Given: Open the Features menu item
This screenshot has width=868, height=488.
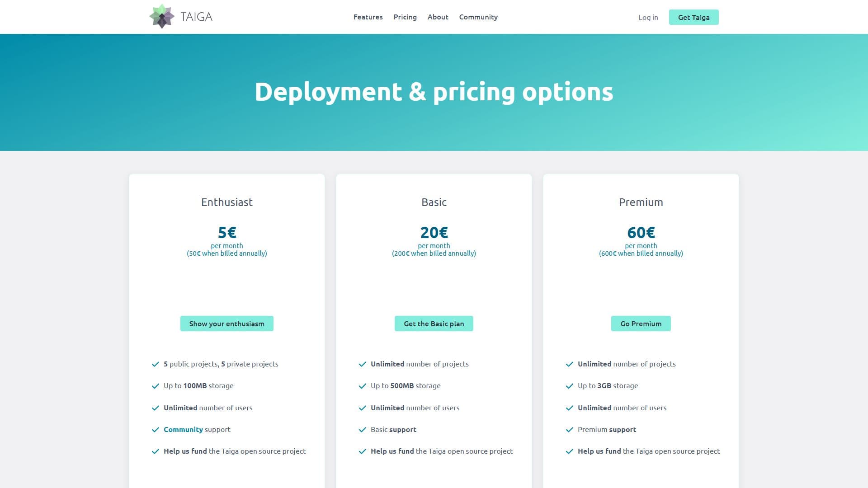Looking at the screenshot, I should [x=368, y=17].
